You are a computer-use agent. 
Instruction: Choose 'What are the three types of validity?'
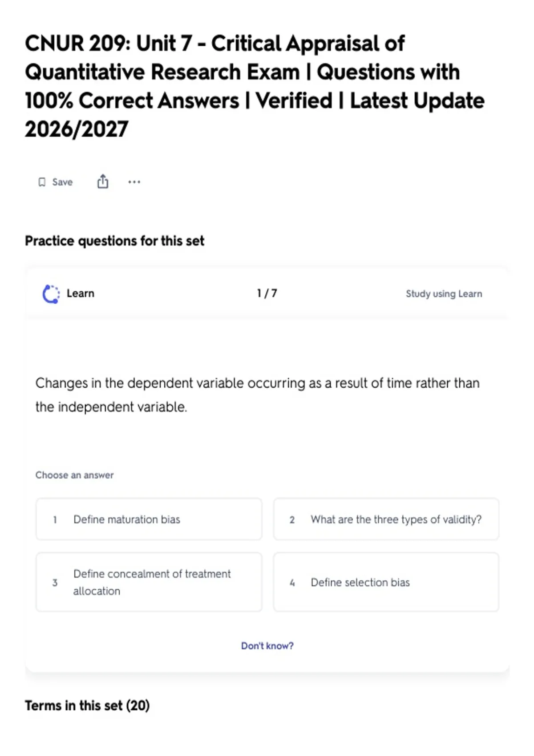[x=386, y=519]
